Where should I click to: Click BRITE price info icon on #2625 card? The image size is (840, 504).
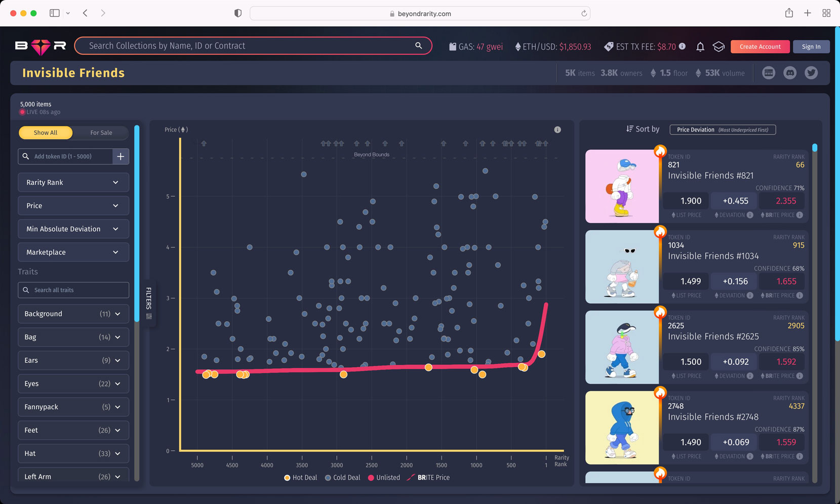pos(799,376)
